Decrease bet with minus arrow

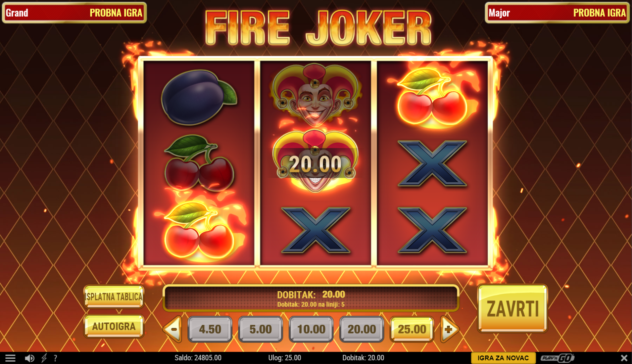point(172,329)
